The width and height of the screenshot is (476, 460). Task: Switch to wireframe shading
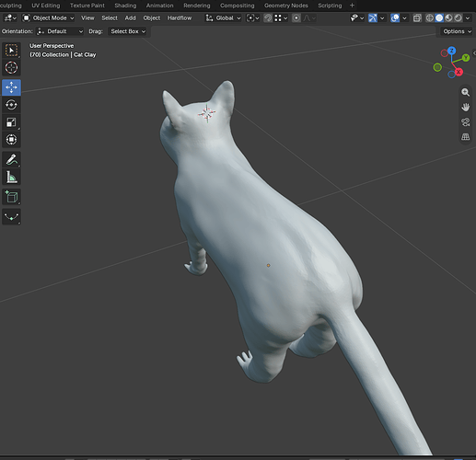430,18
